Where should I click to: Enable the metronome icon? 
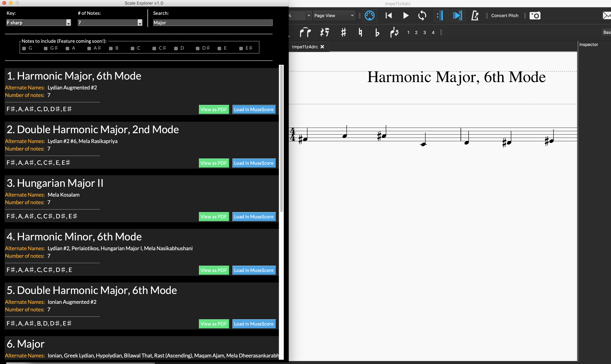pyautogui.click(x=475, y=16)
